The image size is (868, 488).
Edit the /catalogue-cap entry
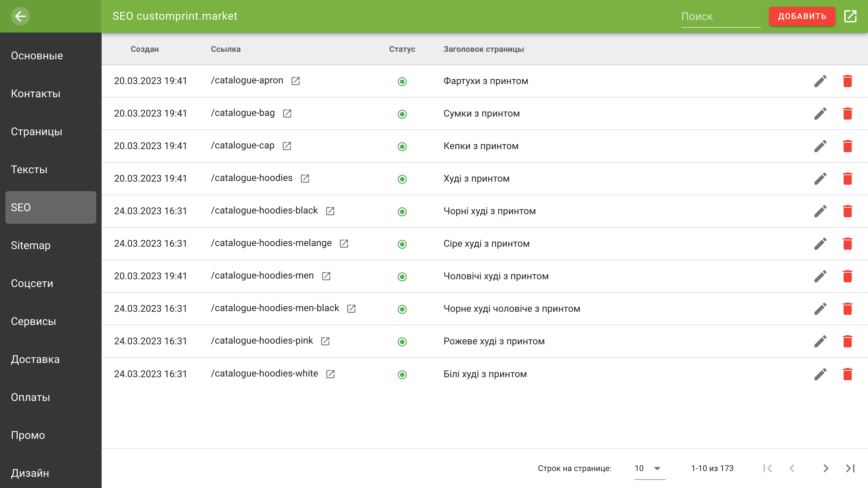tap(821, 146)
